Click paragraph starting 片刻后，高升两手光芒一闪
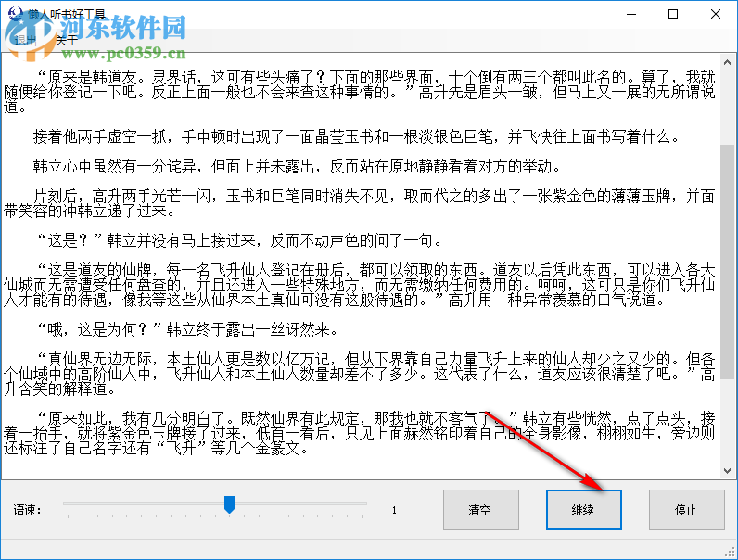The height and width of the screenshot is (560, 738). pos(360,203)
